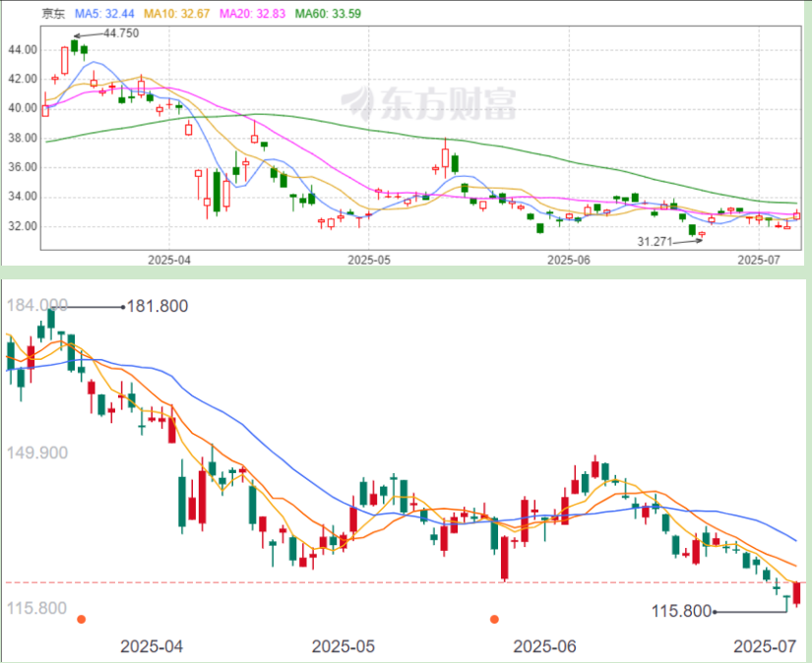Select the MA60: 33.59 indicator label
Screen dimensions: 812x663
coord(328,14)
